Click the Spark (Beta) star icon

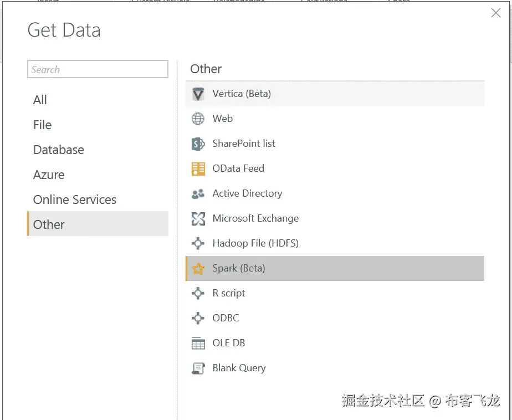[x=198, y=269]
